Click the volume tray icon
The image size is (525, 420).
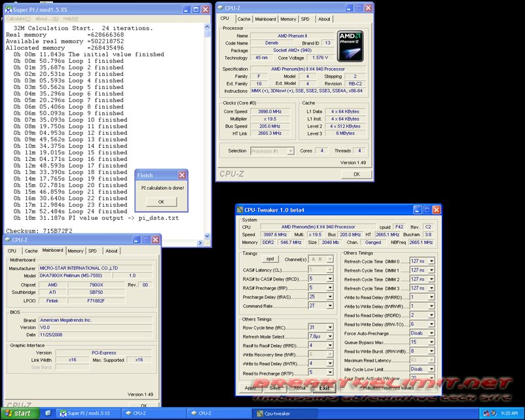pyautogui.click(x=494, y=413)
